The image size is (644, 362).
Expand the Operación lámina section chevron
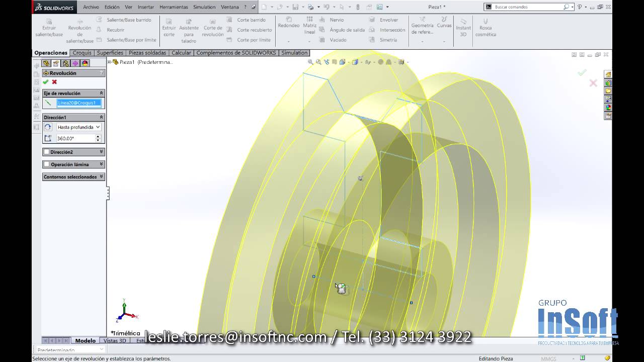click(101, 164)
